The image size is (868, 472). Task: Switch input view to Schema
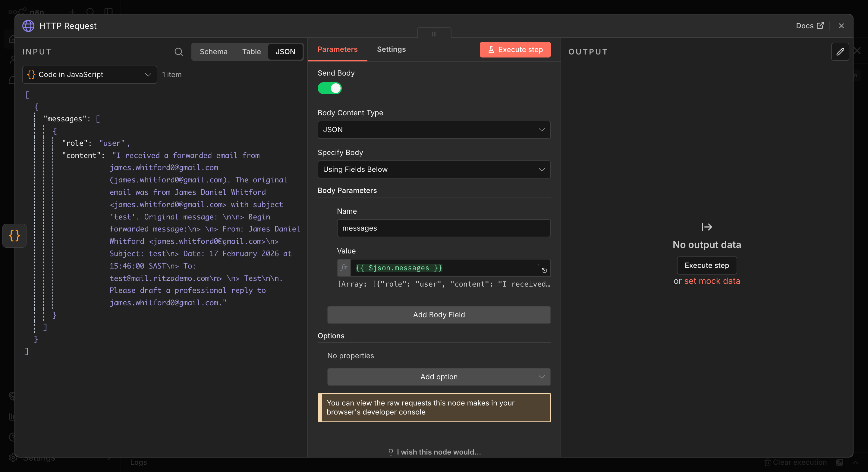213,52
